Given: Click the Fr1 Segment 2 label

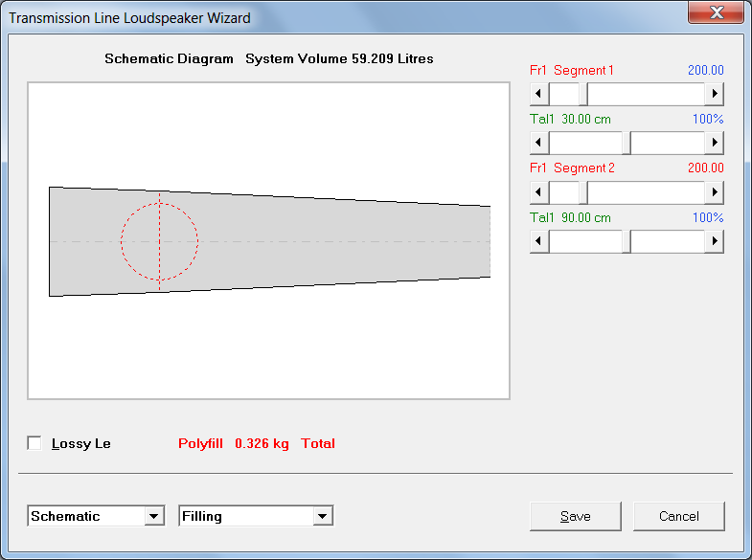Looking at the screenshot, I should [x=572, y=168].
